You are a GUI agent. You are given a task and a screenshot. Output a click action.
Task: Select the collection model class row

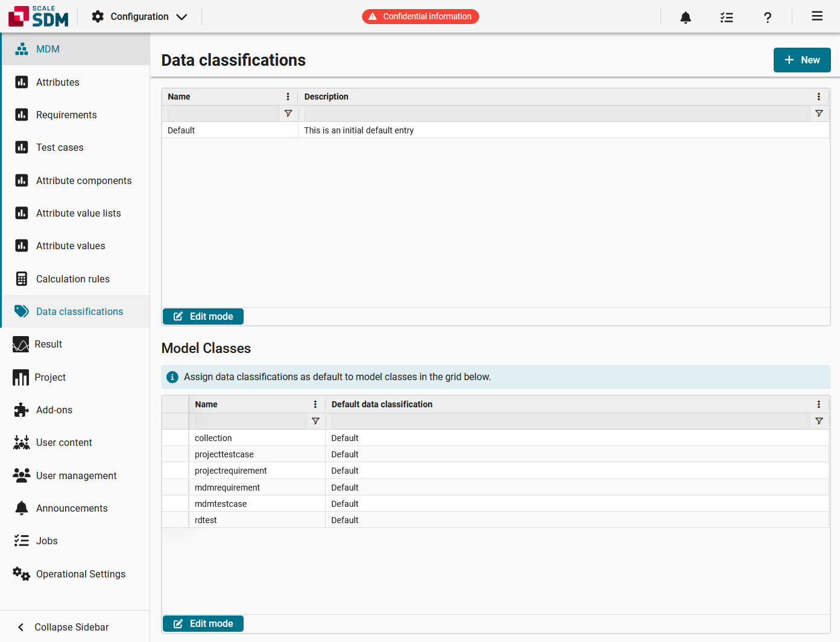click(x=496, y=438)
